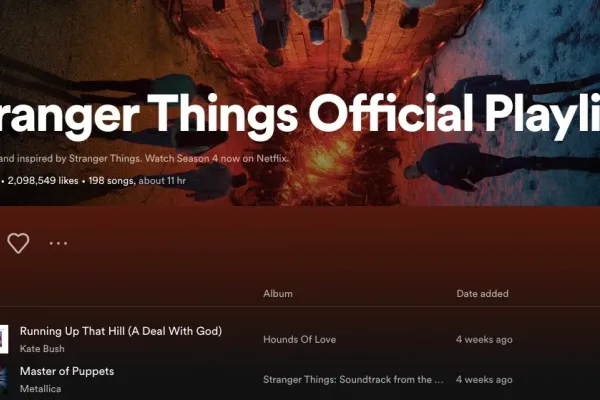
Task: Open the three-dots more options menu
Action: tap(58, 243)
